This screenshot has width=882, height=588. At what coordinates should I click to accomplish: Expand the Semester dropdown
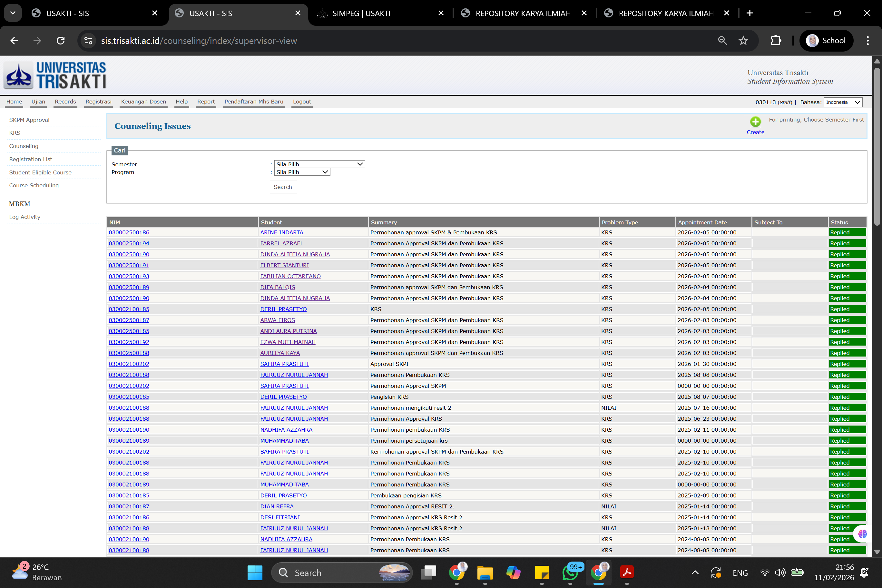[x=319, y=164]
